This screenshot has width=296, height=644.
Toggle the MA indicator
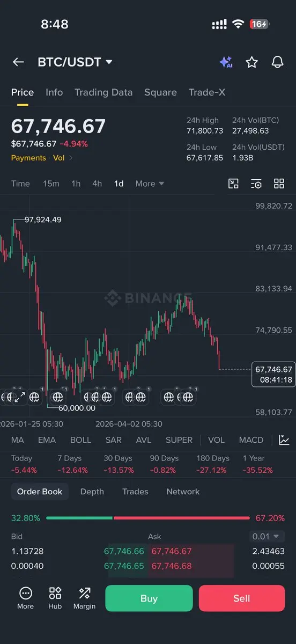pyautogui.click(x=18, y=440)
